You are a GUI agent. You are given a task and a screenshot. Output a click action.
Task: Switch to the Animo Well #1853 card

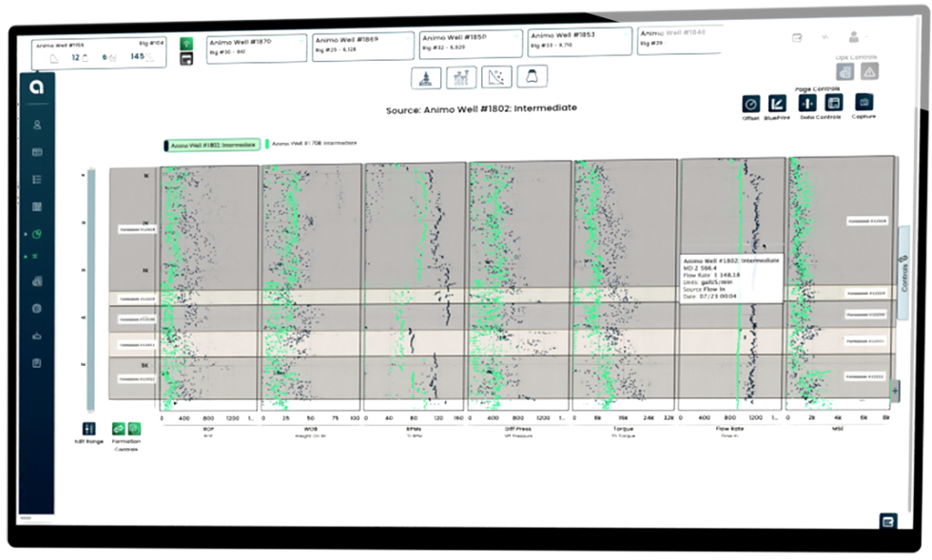579,41
